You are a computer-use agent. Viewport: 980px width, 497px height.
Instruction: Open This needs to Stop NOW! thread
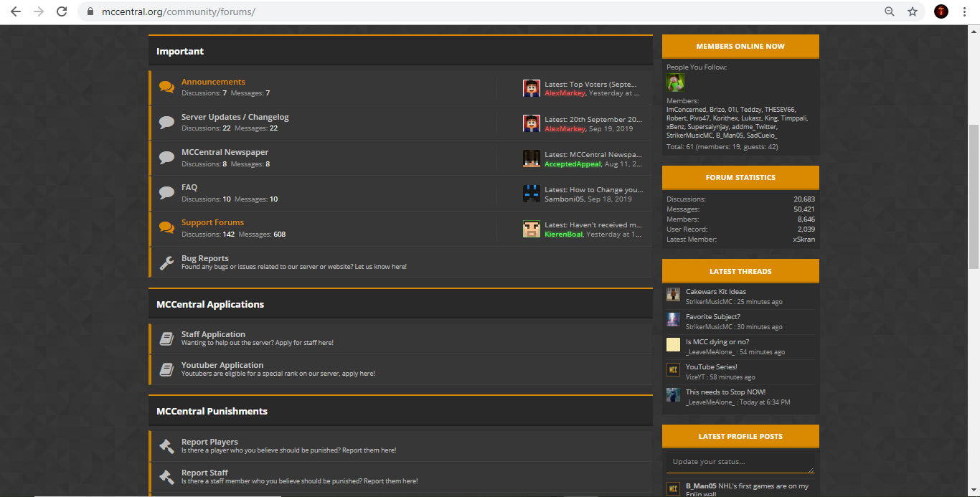(x=726, y=392)
